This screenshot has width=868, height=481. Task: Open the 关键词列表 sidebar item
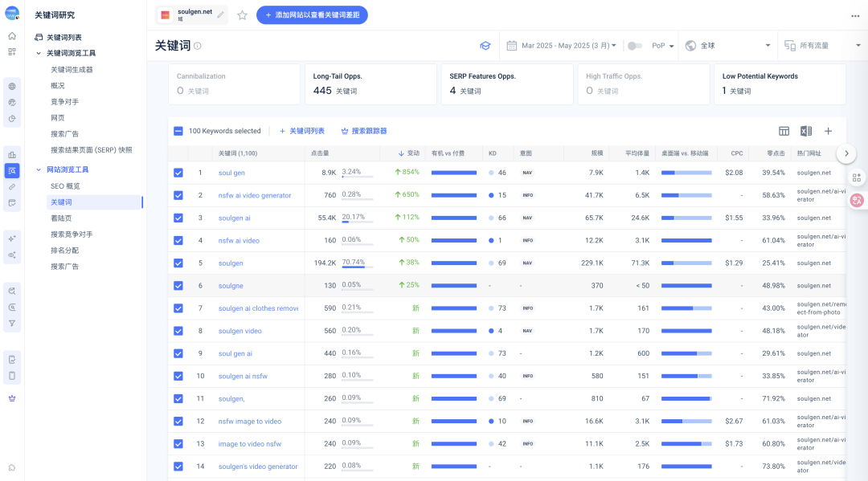[58, 37]
